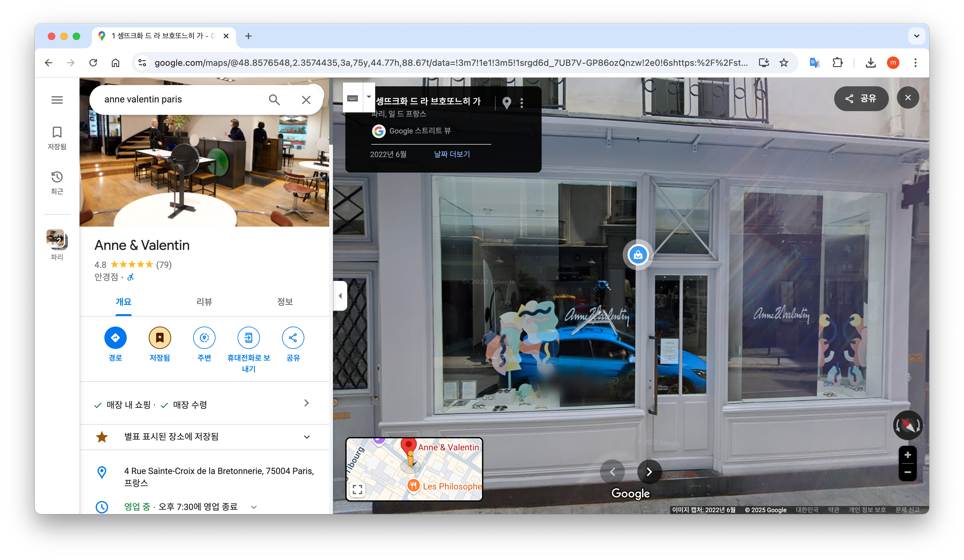Expand the starred places saved list
Image resolution: width=964 pixels, height=560 pixels.
pos(307,436)
